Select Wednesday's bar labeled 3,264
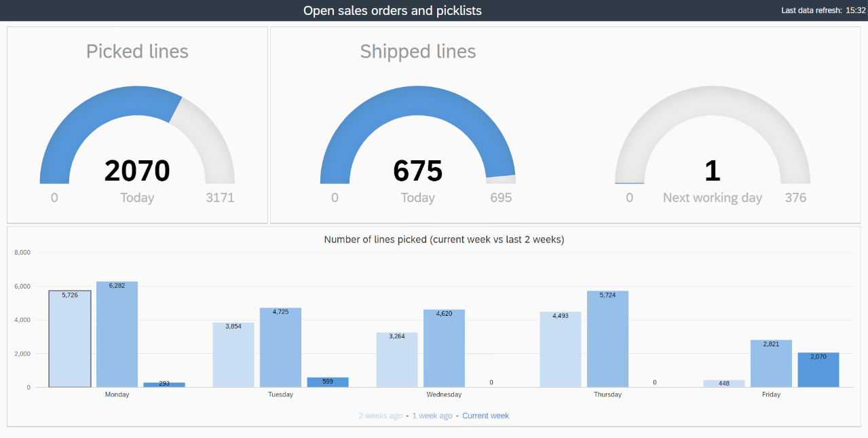868x438 pixels. tap(397, 360)
